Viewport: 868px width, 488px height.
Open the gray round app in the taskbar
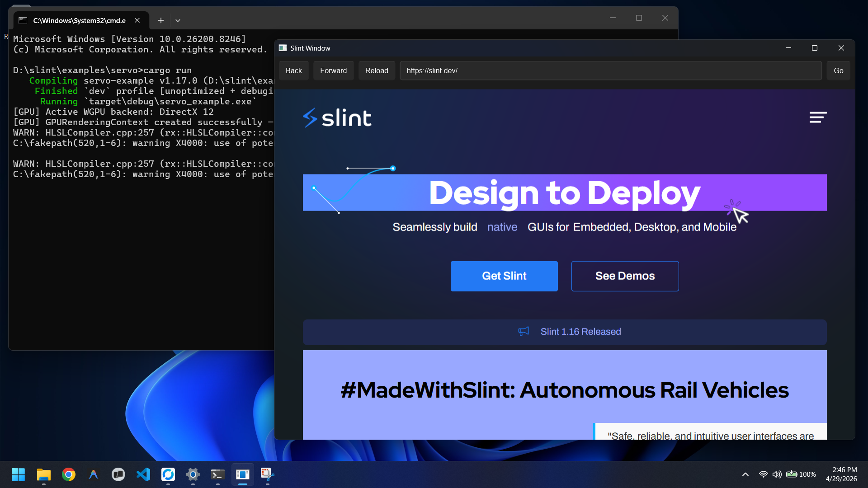pyautogui.click(x=118, y=474)
